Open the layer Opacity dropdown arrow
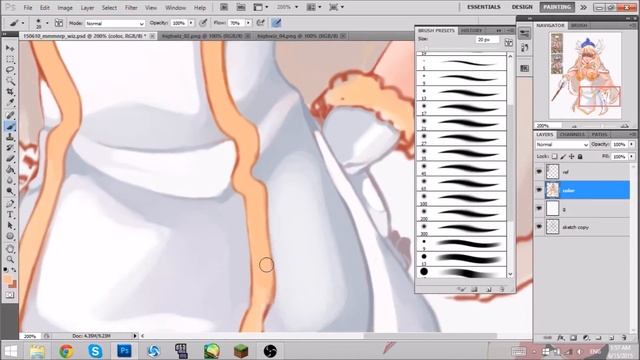 (x=632, y=144)
